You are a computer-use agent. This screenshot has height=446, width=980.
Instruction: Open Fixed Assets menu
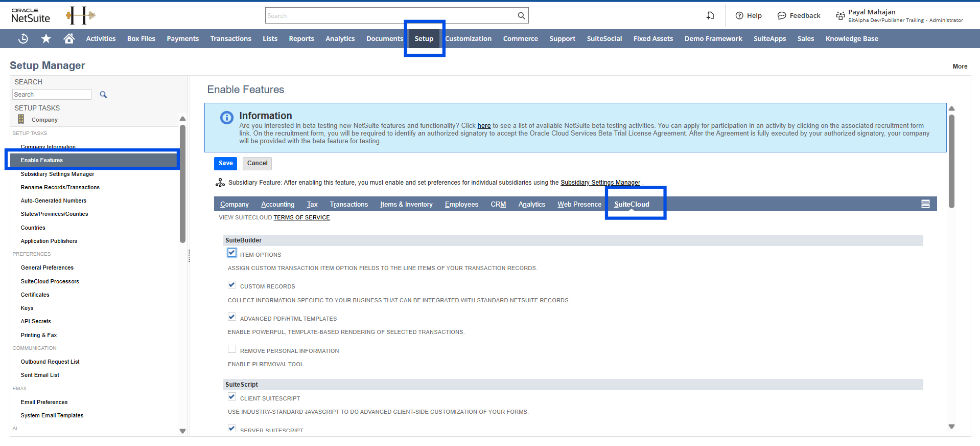(x=653, y=38)
